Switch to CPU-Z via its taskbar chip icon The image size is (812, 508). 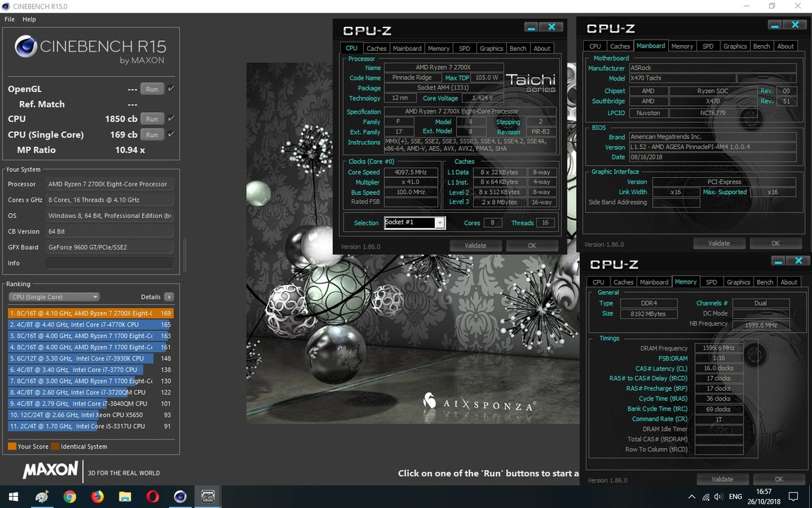point(208,497)
